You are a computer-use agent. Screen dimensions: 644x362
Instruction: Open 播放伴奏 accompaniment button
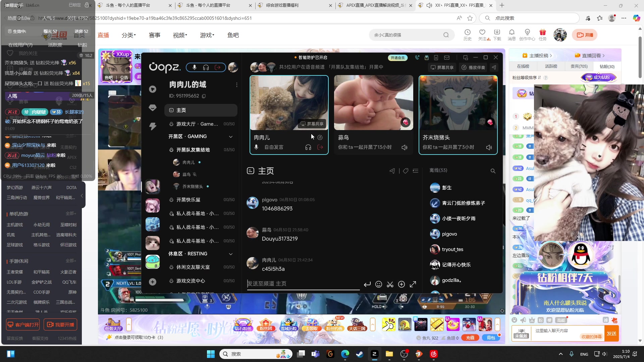pos(473,67)
